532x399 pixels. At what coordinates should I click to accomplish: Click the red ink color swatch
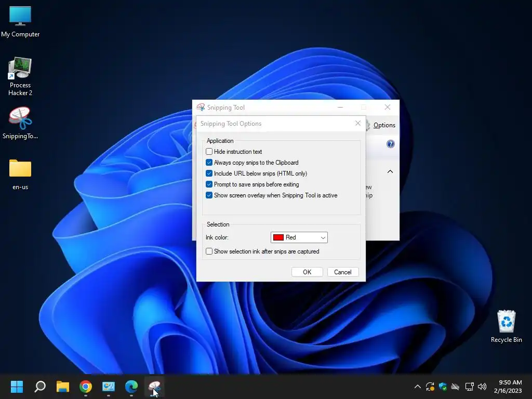coord(278,237)
